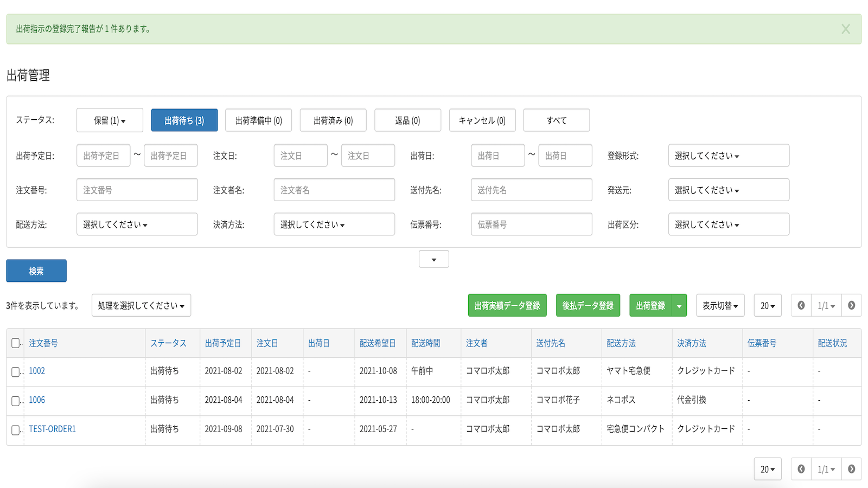Image resolution: width=868 pixels, height=488 pixels.
Task: Focus the 注文番号 search field
Action: (137, 190)
